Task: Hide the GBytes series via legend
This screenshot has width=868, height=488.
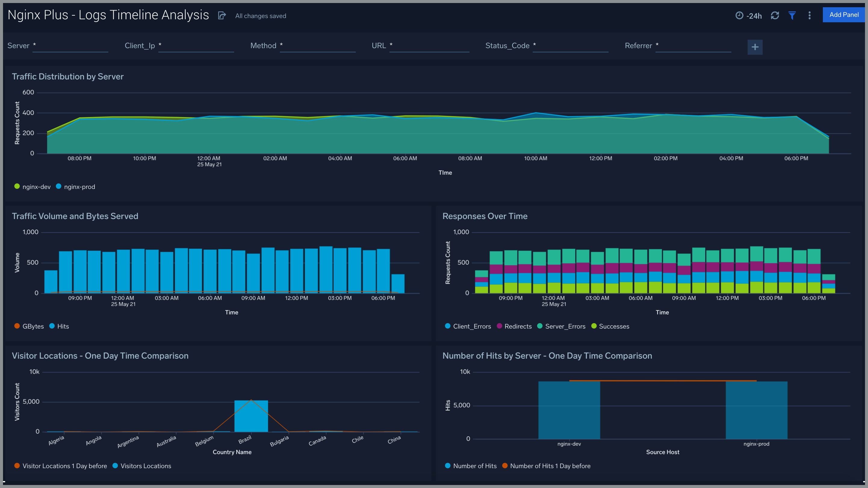Action: [x=33, y=326]
